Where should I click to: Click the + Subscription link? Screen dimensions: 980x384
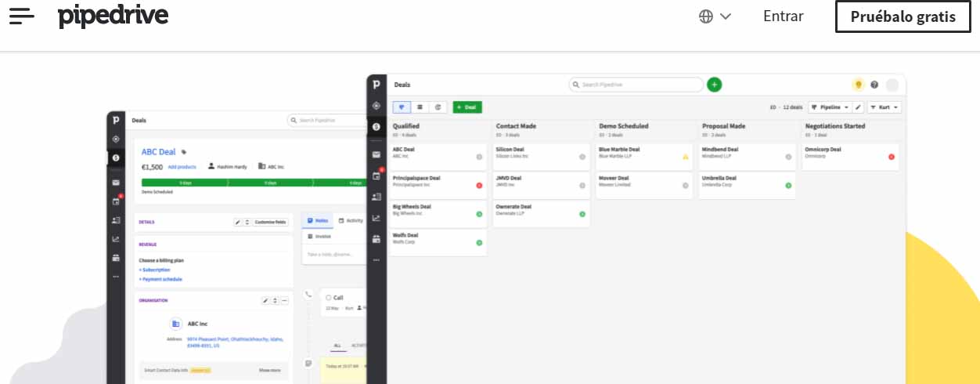click(154, 270)
